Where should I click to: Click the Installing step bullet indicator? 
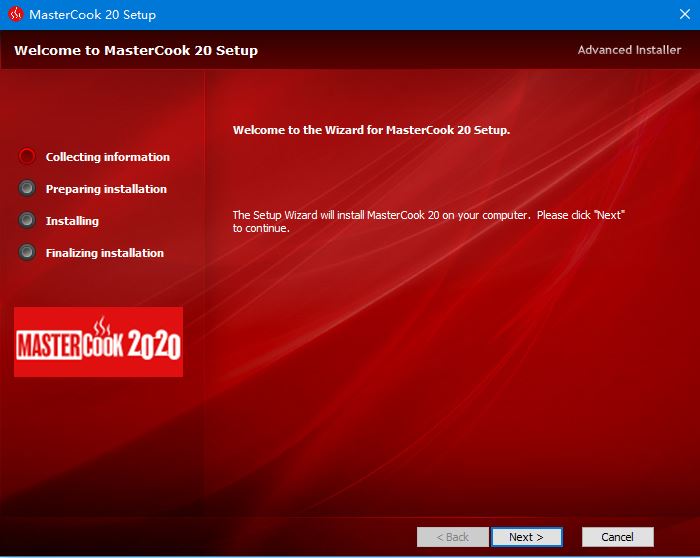(27, 220)
